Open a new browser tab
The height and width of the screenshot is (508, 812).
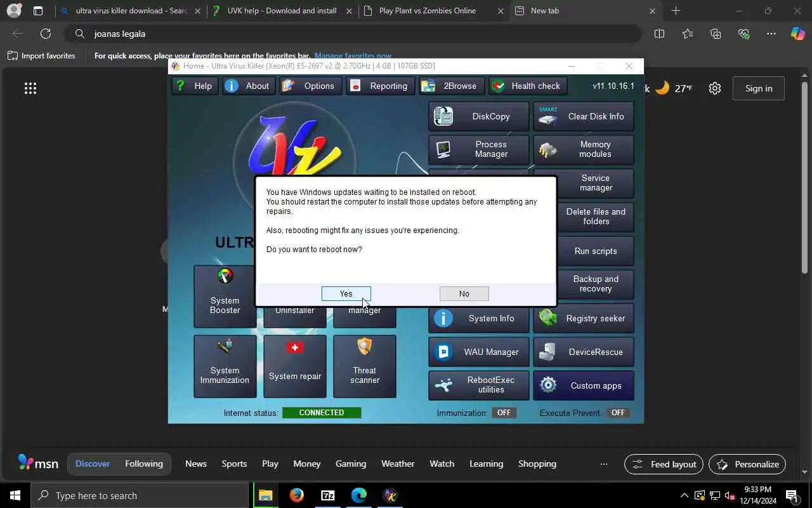[676, 11]
